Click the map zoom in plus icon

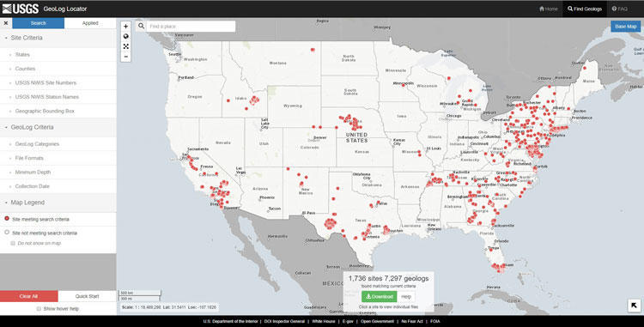pyautogui.click(x=125, y=27)
